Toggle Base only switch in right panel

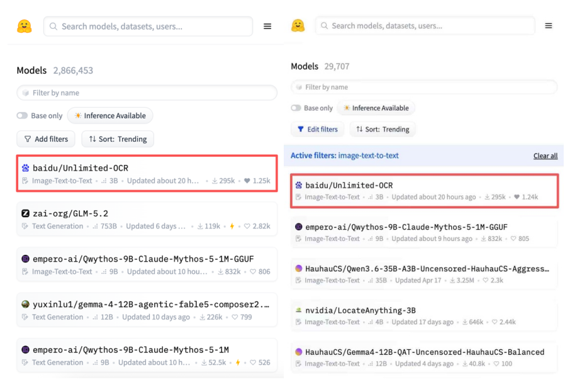pyautogui.click(x=296, y=108)
